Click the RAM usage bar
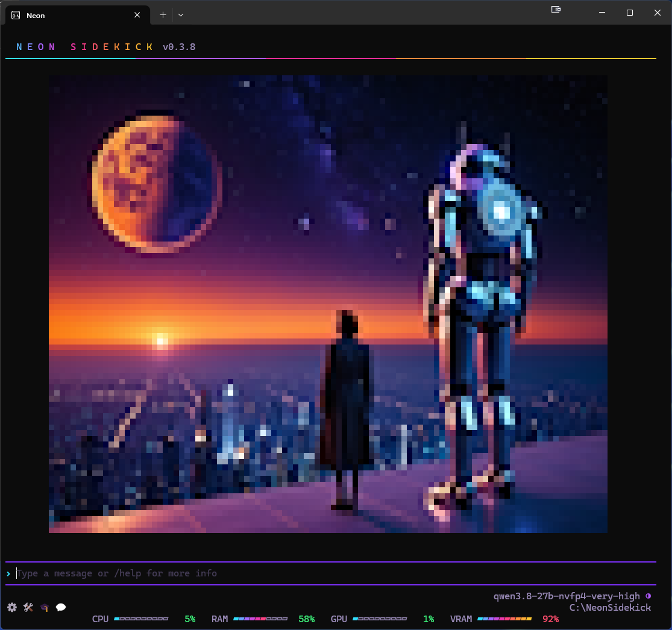This screenshot has width=672, height=630. (260, 619)
